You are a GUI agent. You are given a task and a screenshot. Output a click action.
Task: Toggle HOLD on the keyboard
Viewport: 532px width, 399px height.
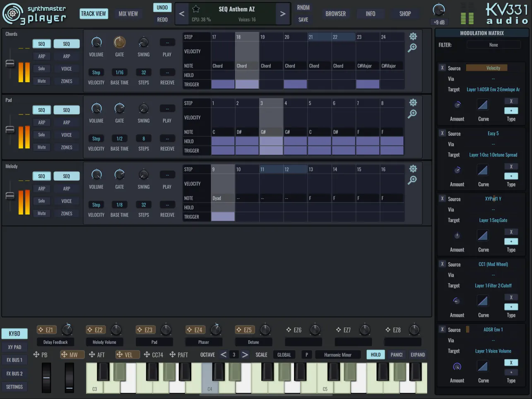(x=376, y=355)
